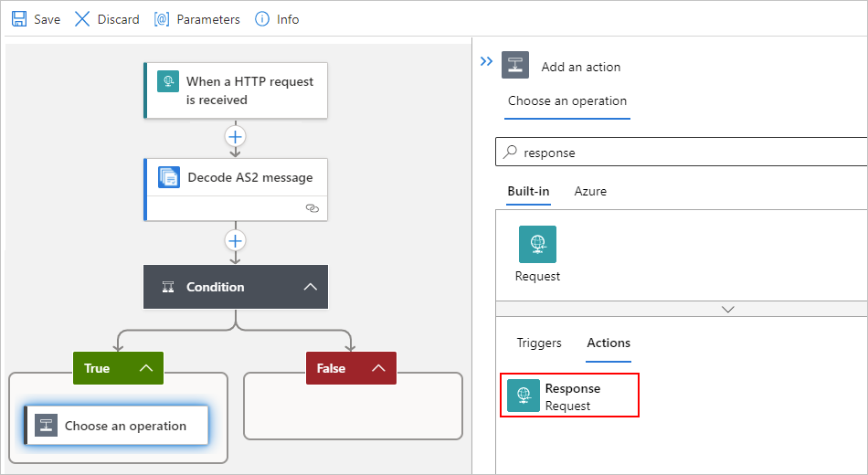
Task: Open Parameters from the toolbar
Action: 197,19
